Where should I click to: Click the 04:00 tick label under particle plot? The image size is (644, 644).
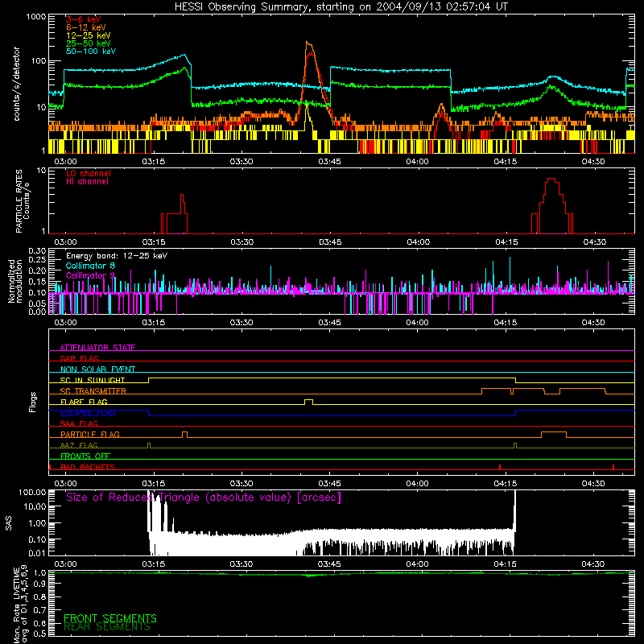pyautogui.click(x=418, y=242)
